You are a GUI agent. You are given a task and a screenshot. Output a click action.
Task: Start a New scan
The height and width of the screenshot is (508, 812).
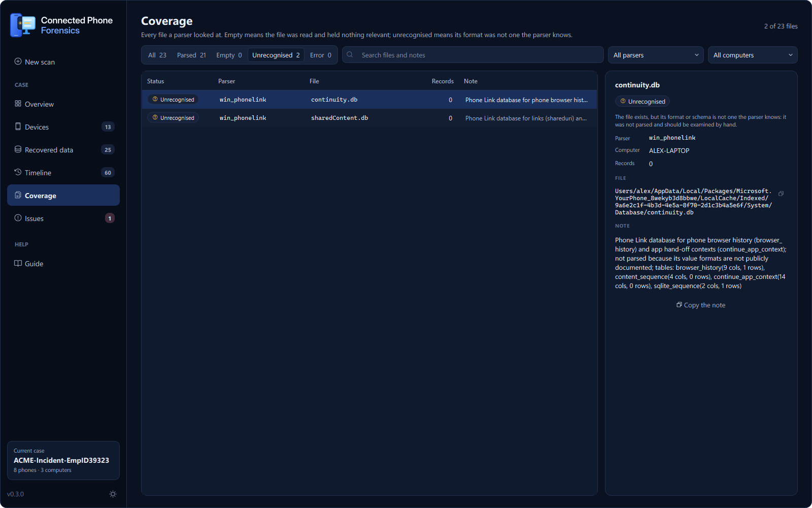63,62
